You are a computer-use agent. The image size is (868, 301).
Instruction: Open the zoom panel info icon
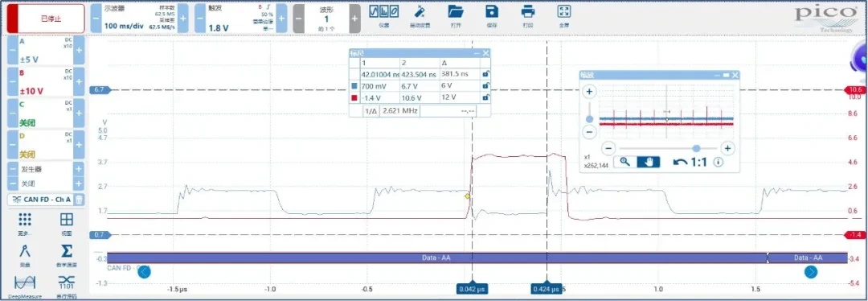[719, 163]
